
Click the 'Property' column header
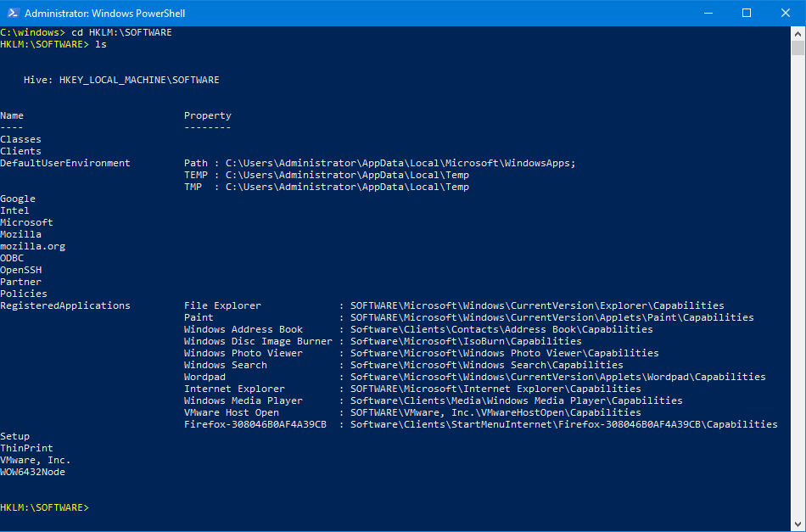pos(208,115)
